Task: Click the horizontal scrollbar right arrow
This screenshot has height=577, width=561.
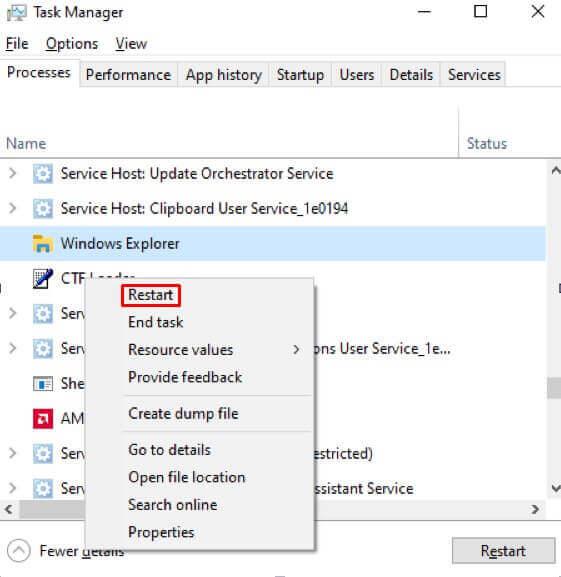Action: click(536, 509)
